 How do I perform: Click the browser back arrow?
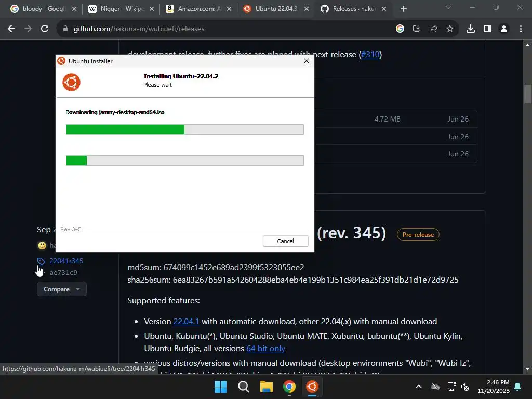(11, 29)
